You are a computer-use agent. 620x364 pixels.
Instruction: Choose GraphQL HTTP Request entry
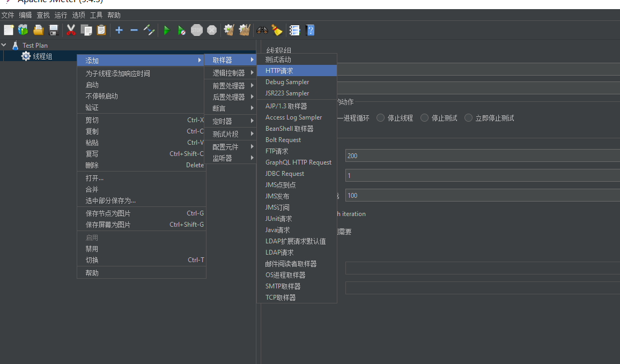[297, 162]
